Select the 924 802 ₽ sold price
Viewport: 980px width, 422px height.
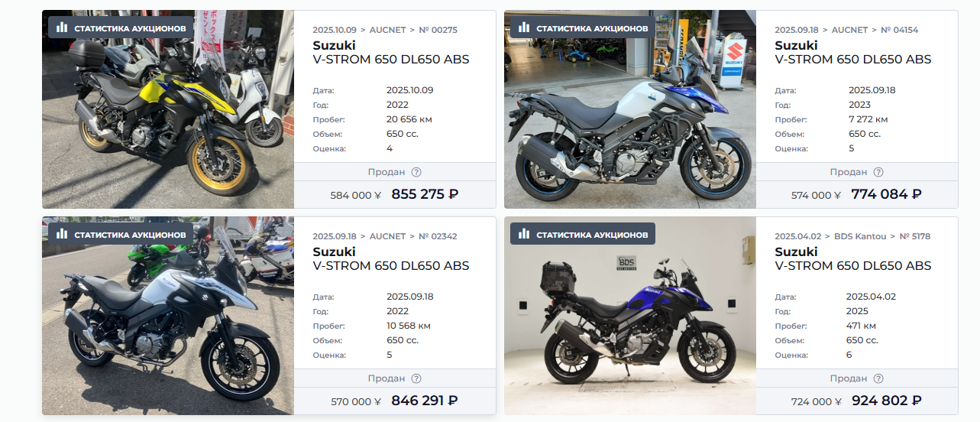886,401
